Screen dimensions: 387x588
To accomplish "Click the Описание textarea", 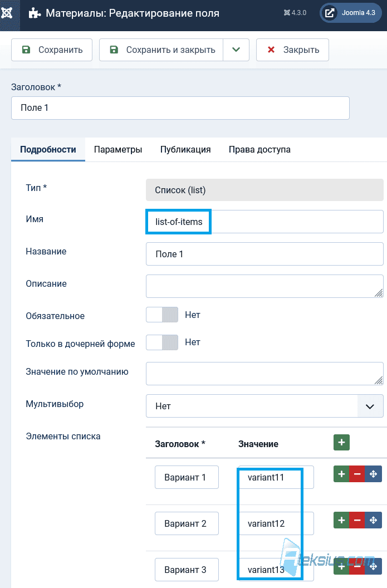I will 264,286.
